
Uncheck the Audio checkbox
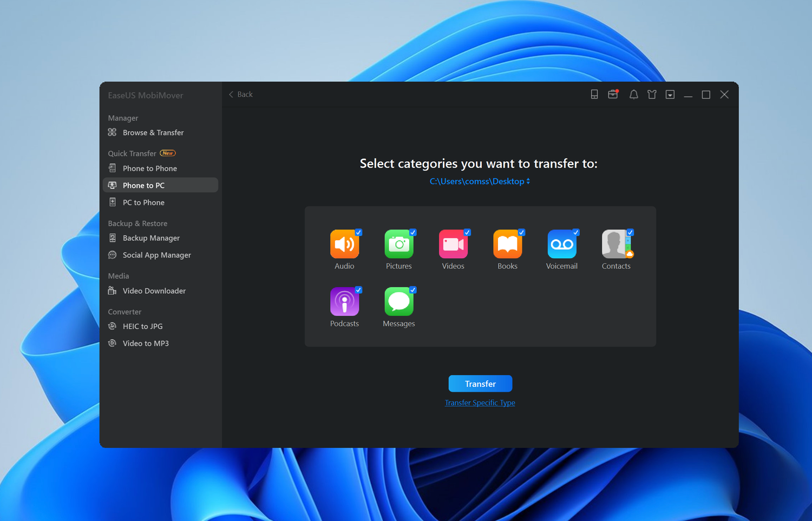tap(358, 232)
